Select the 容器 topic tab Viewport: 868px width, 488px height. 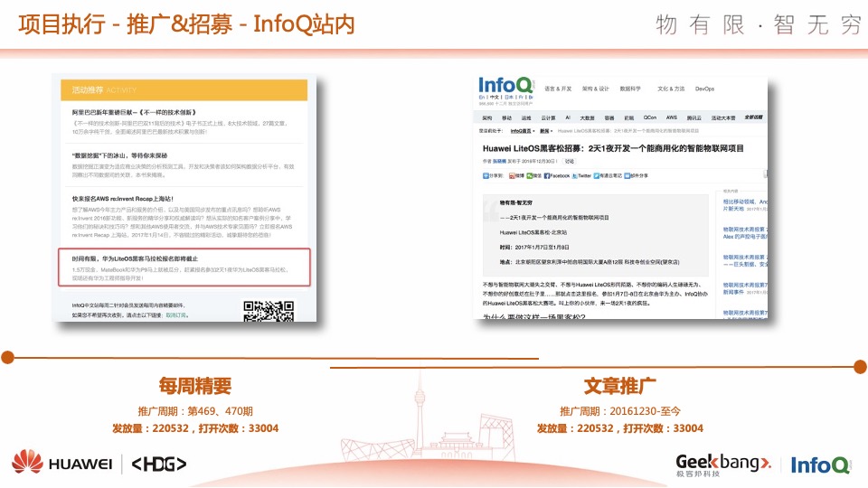pyautogui.click(x=609, y=117)
